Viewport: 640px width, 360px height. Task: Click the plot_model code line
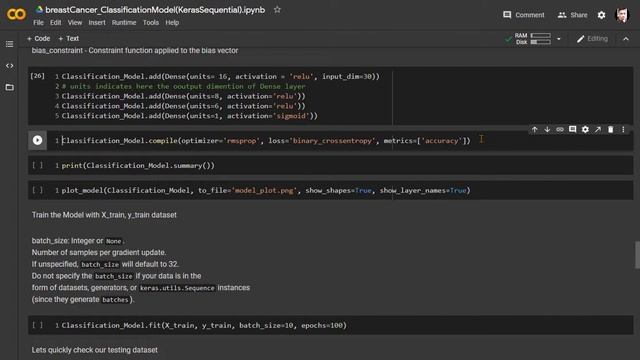click(x=266, y=191)
